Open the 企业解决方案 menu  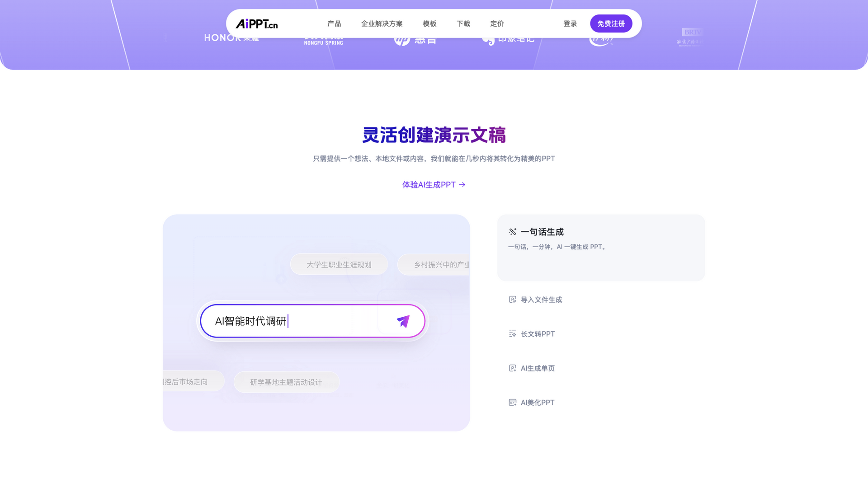382,23
